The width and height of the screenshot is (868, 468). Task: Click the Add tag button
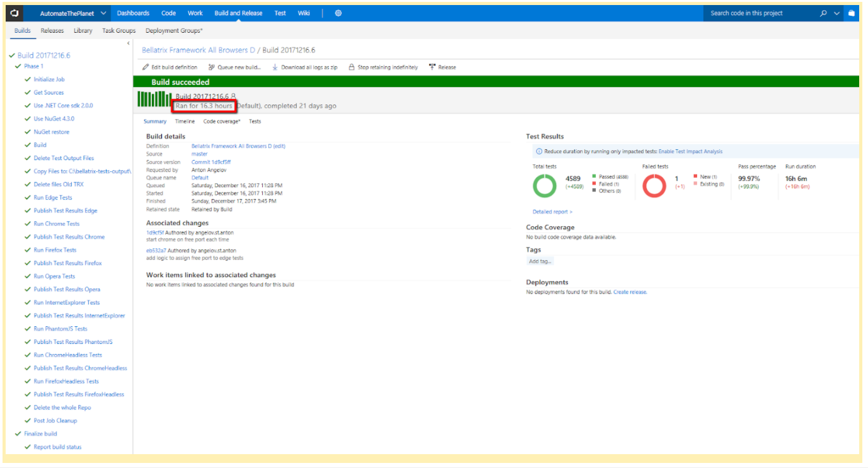(x=540, y=261)
